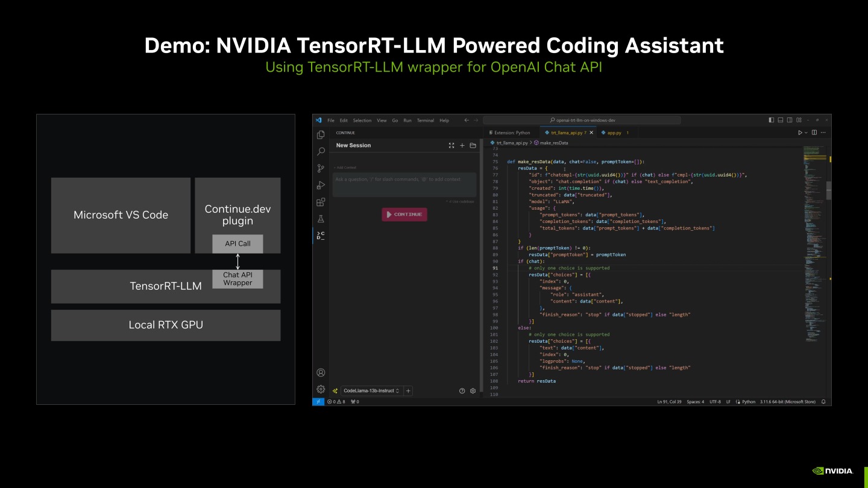The image size is (868, 488).
Task: Open Continue panel settings gear
Action: [x=473, y=391]
